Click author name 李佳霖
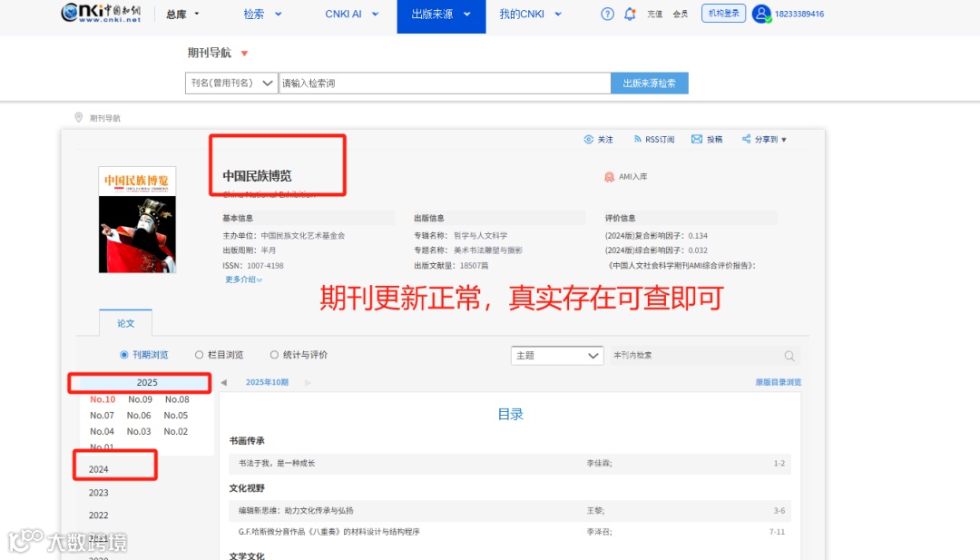 tap(599, 463)
